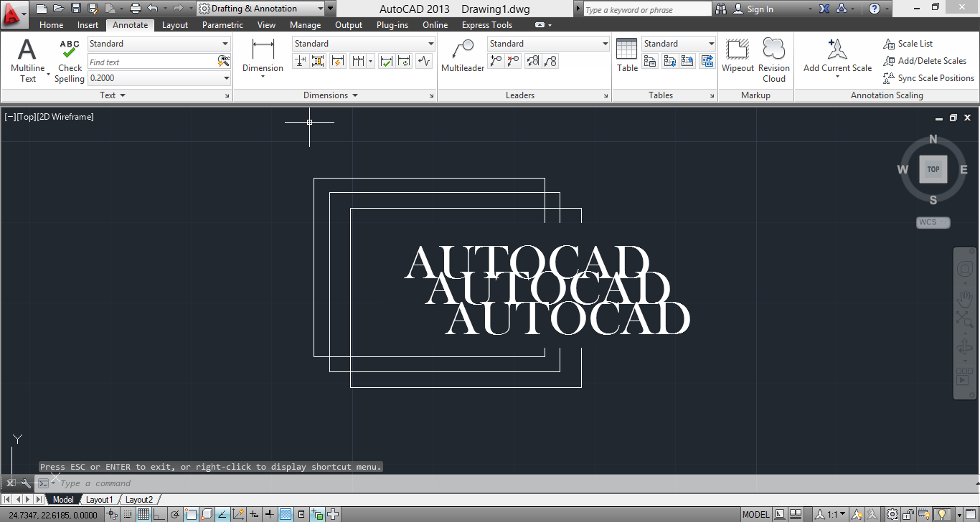
Task: Click the Open file icon
Action: point(59,9)
